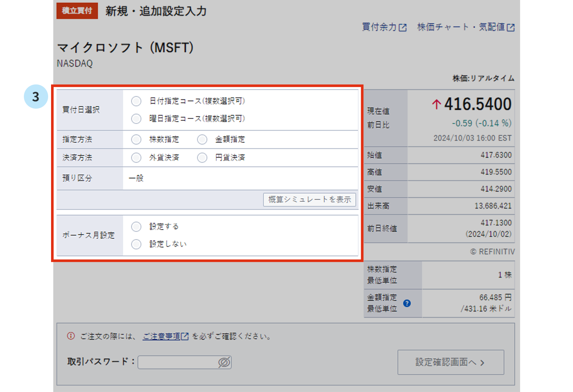Click 始値 value 417.6300

pyautogui.click(x=496, y=155)
